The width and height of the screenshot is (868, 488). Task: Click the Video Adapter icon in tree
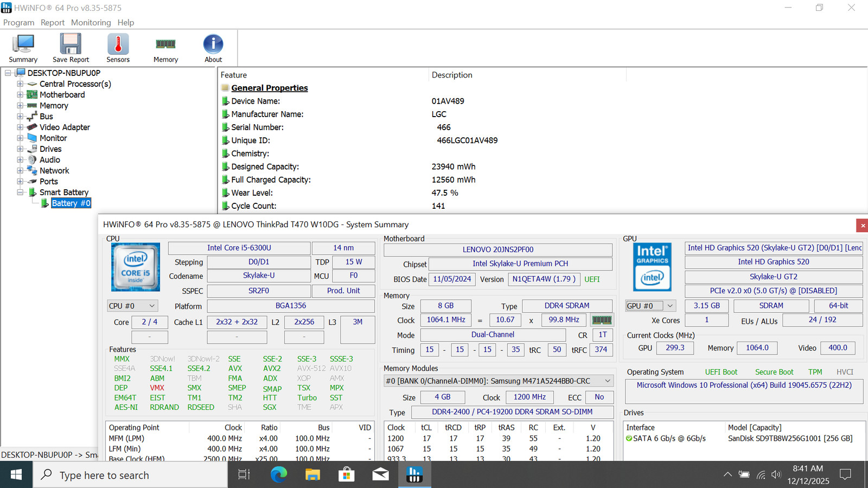33,127
